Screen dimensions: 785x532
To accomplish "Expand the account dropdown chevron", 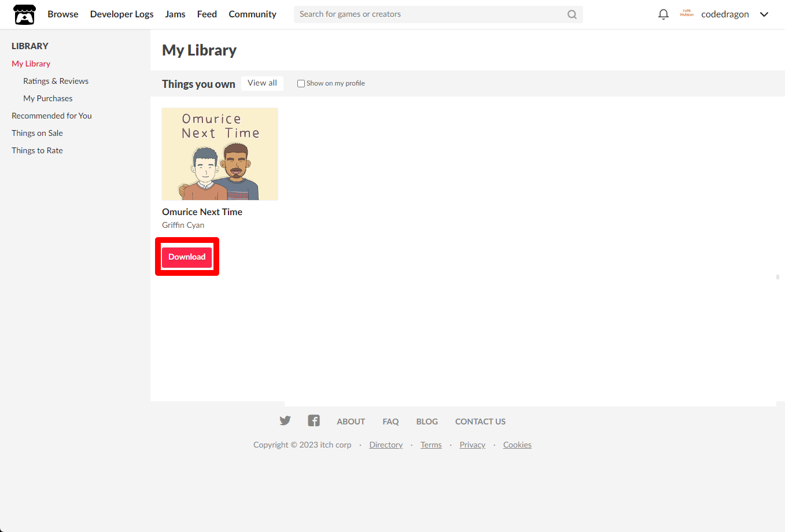I will tap(764, 14).
